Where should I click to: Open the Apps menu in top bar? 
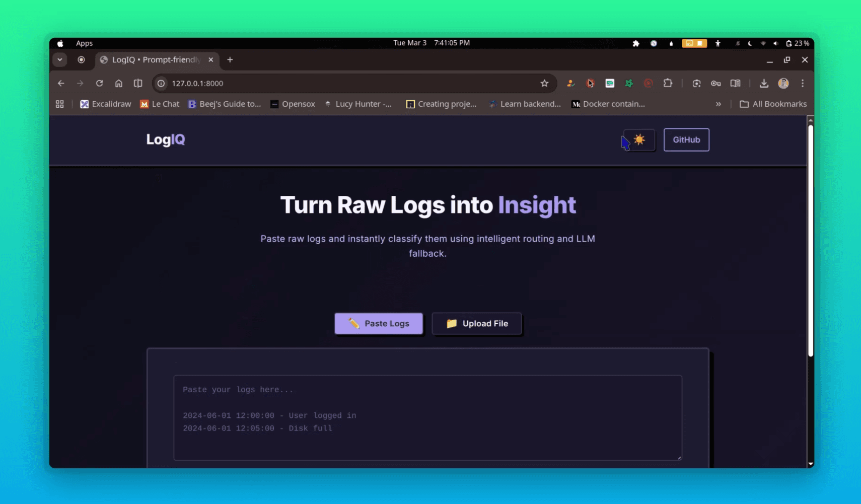[84, 43]
